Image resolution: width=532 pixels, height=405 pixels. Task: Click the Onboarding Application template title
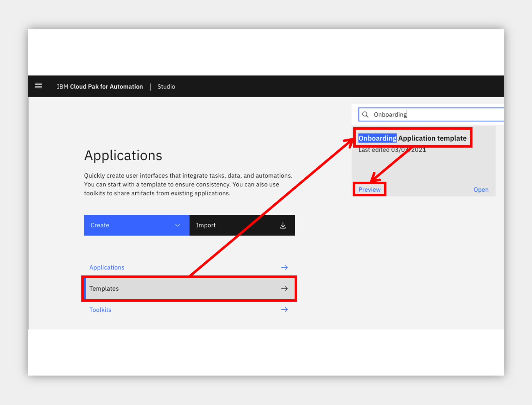point(412,138)
